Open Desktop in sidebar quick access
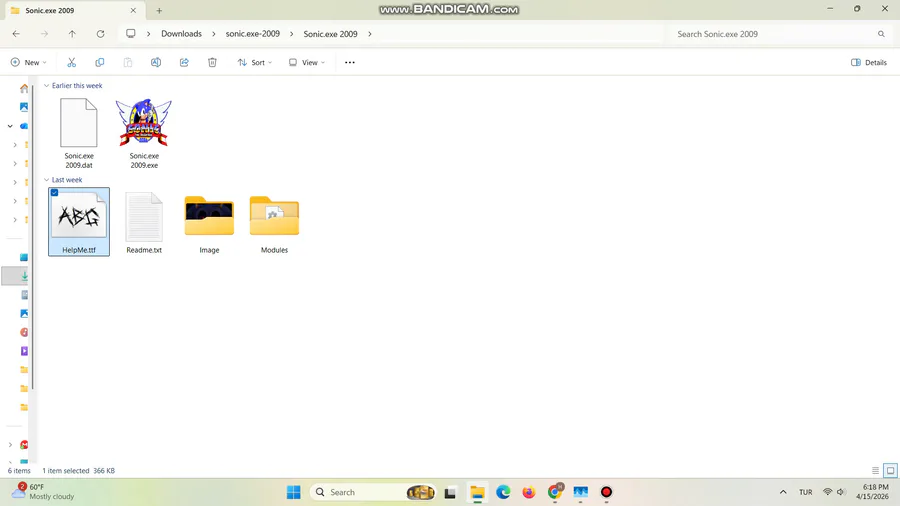This screenshot has height=506, width=900. [24, 257]
